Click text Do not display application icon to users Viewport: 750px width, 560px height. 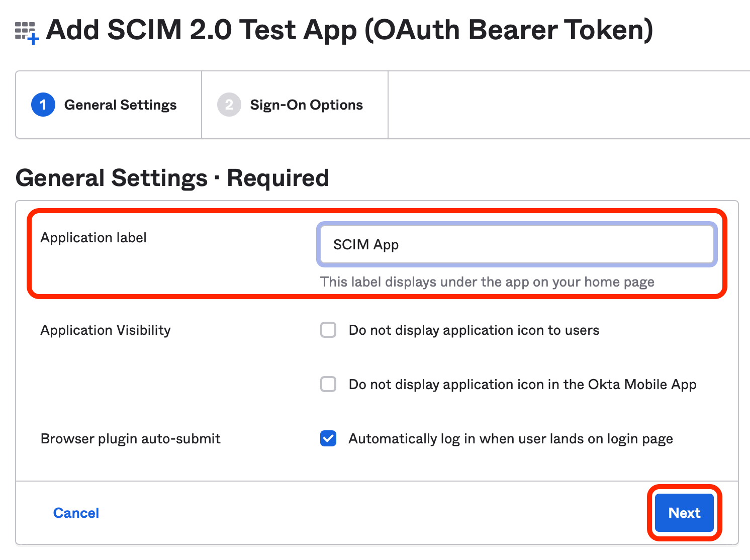tap(474, 330)
